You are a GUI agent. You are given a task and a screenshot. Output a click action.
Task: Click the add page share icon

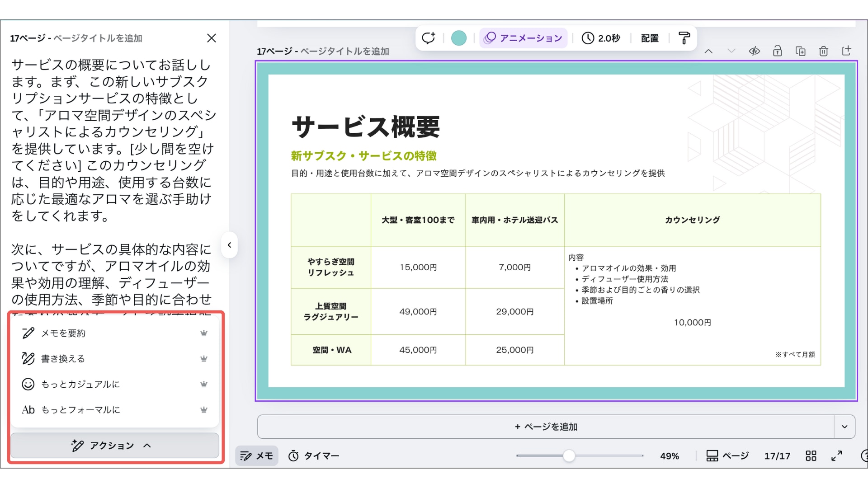(846, 51)
